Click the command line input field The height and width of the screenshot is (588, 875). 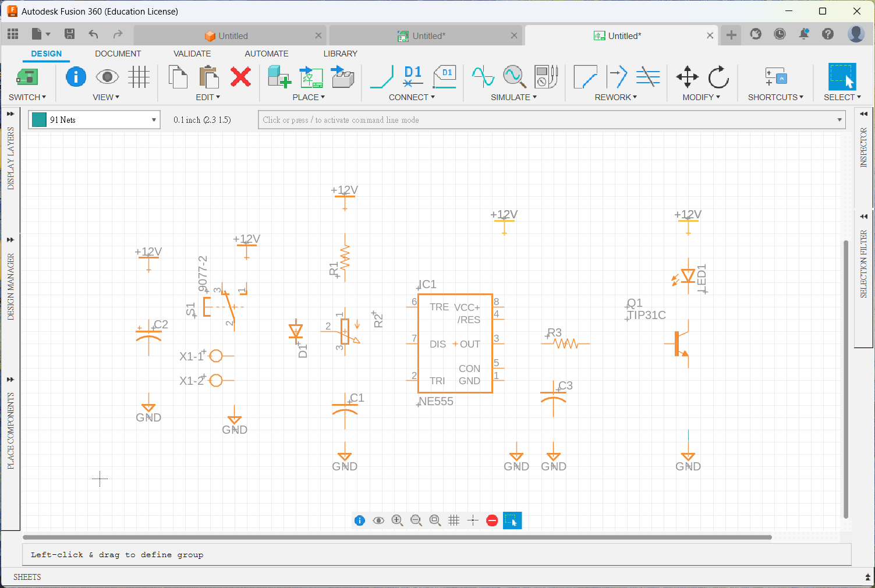click(x=547, y=120)
